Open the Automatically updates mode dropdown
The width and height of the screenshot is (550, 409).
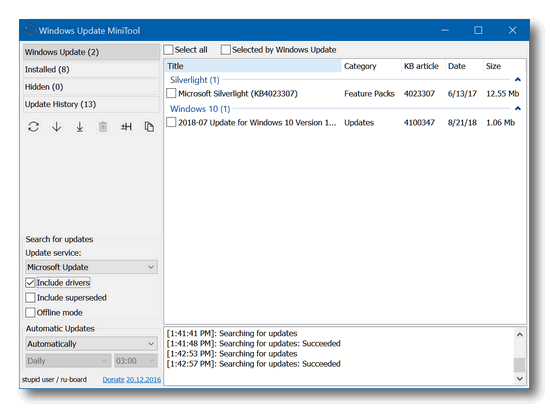91,344
